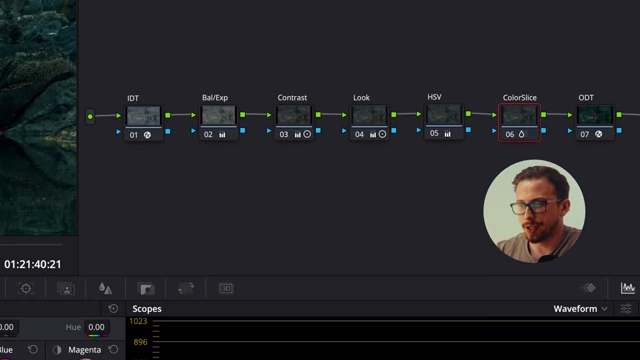Open the Waveform scope type dropdown
This screenshot has height=360, width=640.
580,309
